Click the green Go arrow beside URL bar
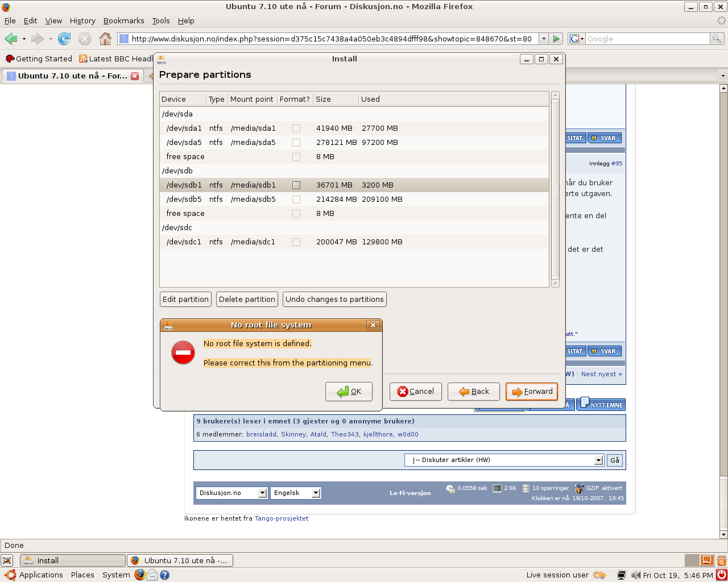 point(557,39)
